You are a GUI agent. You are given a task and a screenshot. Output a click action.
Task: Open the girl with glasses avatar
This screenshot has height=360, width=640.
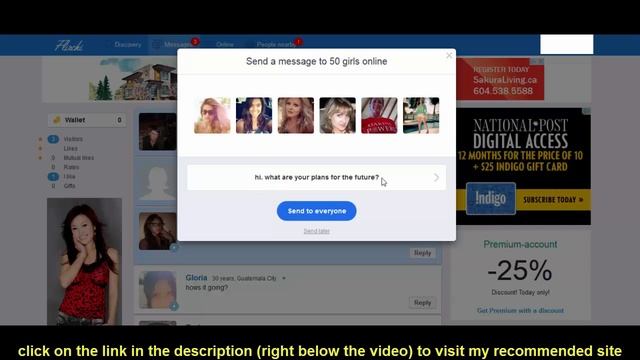(158, 231)
